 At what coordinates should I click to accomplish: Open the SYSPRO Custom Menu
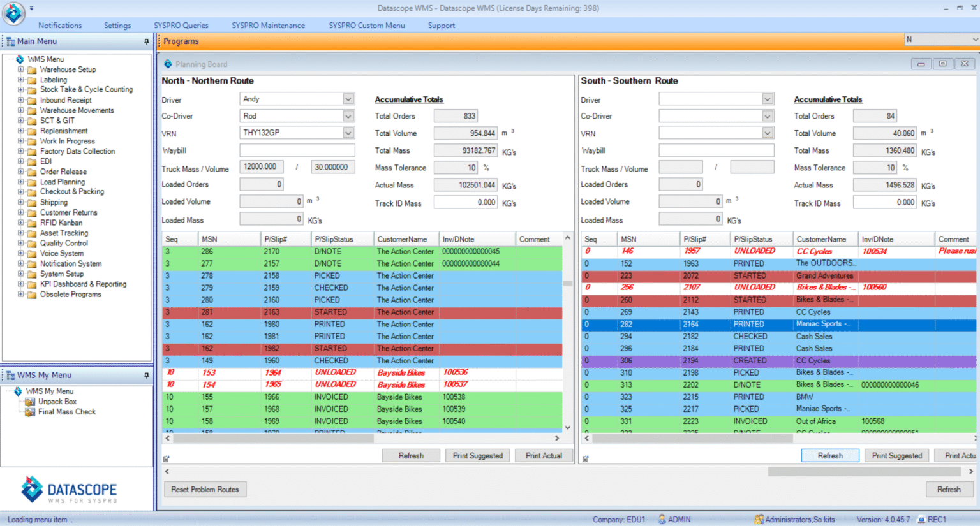click(x=366, y=26)
